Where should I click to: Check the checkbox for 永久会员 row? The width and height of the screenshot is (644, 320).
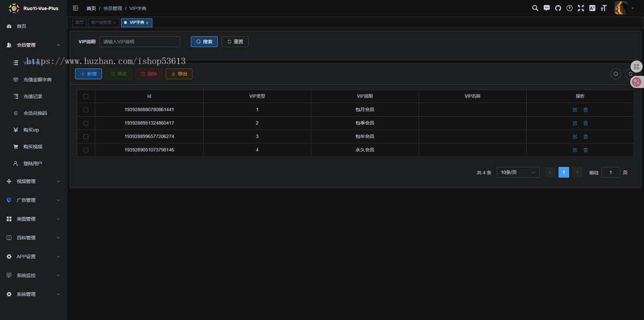tap(86, 150)
